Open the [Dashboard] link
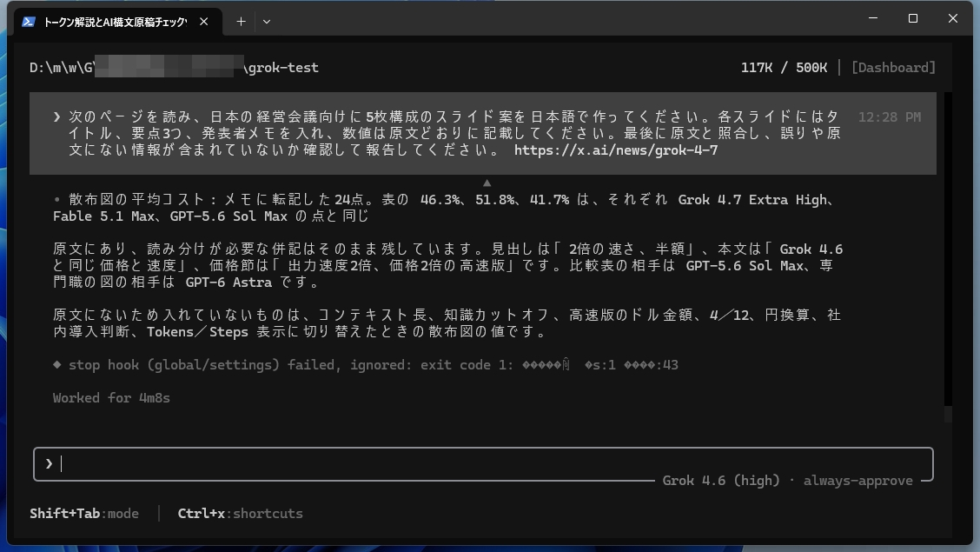980x552 pixels. coord(894,68)
